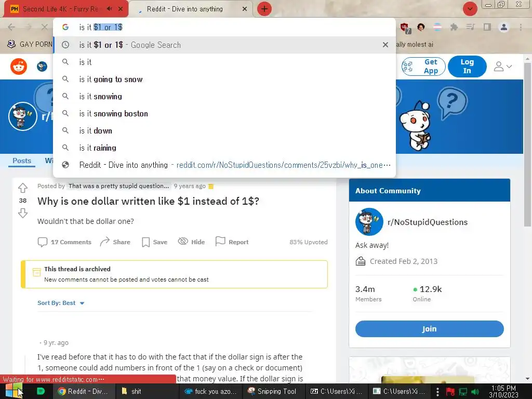Stop loading the page
The image size is (532, 399).
[x=45, y=27]
